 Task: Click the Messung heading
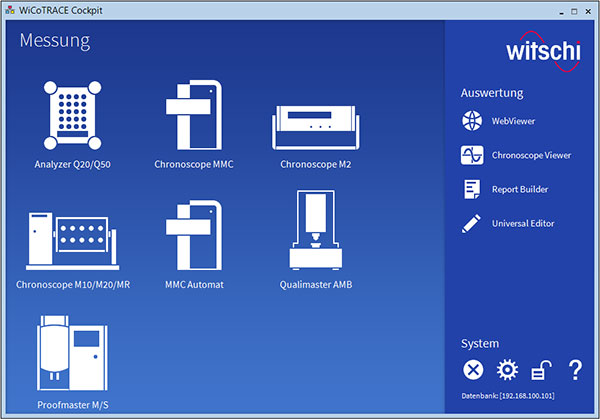[55, 41]
